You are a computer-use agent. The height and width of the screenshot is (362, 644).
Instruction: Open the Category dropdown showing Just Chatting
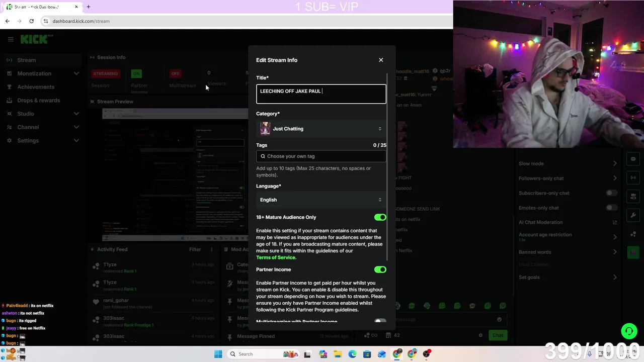tap(321, 129)
